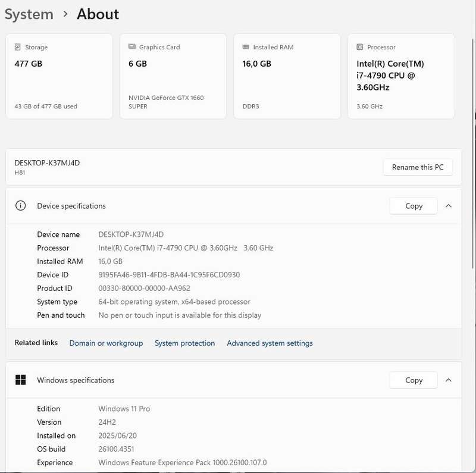This screenshot has width=476, height=473.
Task: Select the Installed RAM value 16,0 GB
Action: (110, 261)
